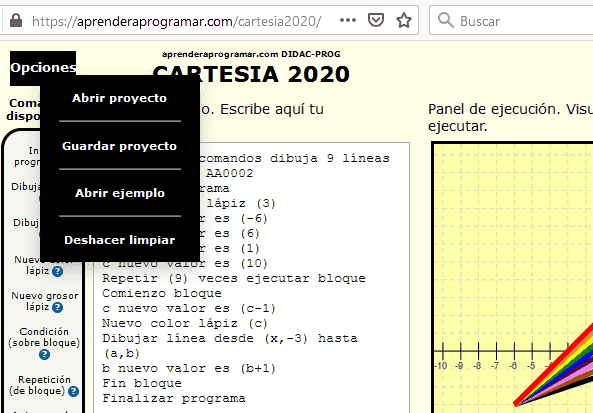Click 'Panel de ejecución' heading text
Viewport: 593px width, 413px height.
point(494,109)
